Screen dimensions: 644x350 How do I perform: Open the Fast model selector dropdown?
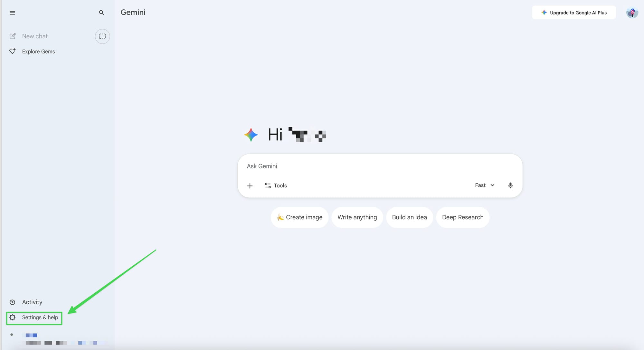pos(485,185)
